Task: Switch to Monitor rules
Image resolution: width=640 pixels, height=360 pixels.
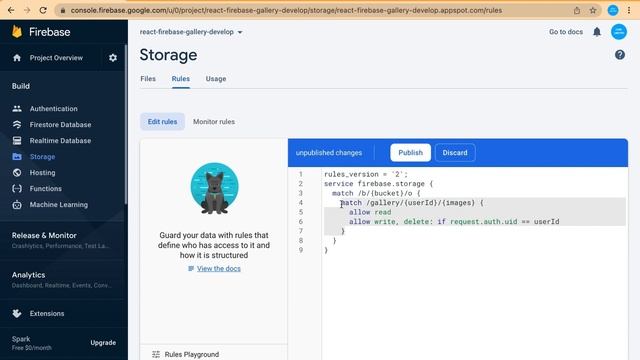Action: [214, 122]
